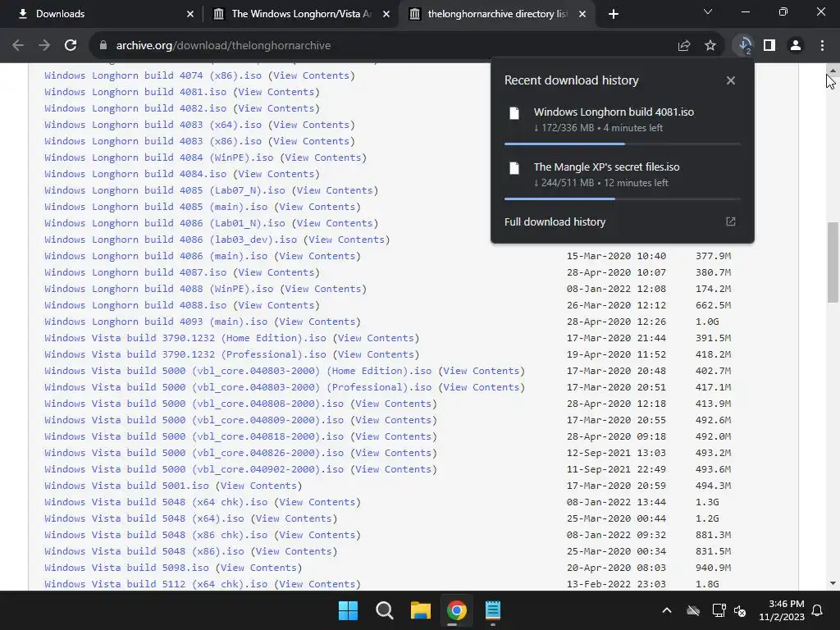Open Windows Longhorn build 4093 (main).iso
This screenshot has width=840, height=630.
156,322
